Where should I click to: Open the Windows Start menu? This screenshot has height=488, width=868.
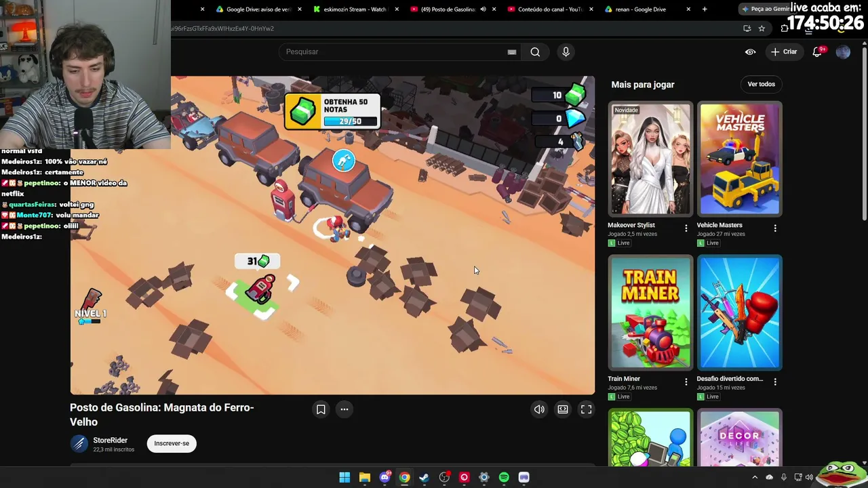pos(344,477)
